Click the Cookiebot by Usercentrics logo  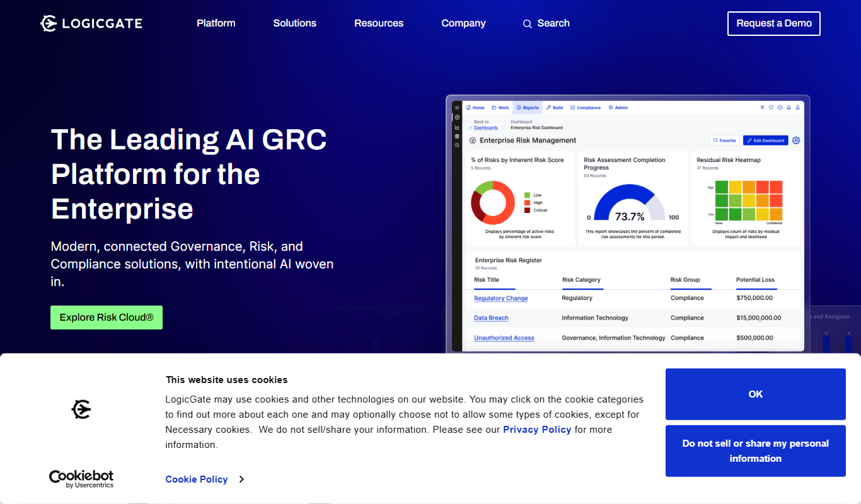tap(81, 479)
